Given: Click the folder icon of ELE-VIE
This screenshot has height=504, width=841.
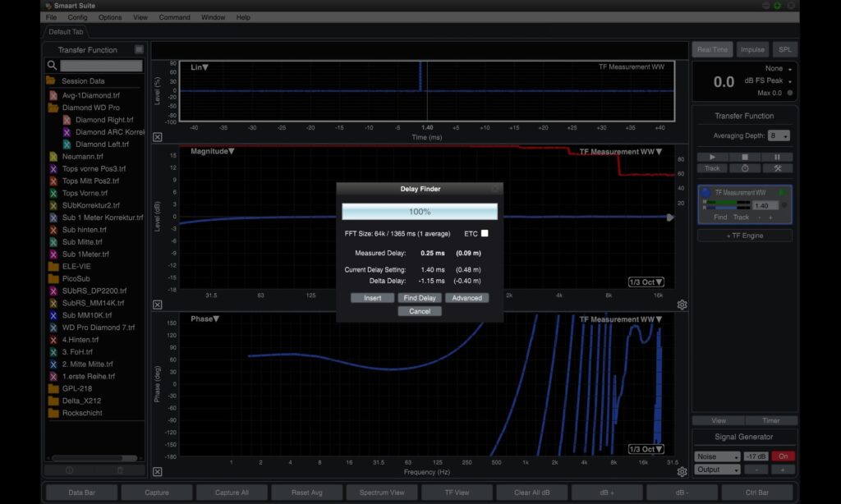Looking at the screenshot, I should tap(53, 267).
